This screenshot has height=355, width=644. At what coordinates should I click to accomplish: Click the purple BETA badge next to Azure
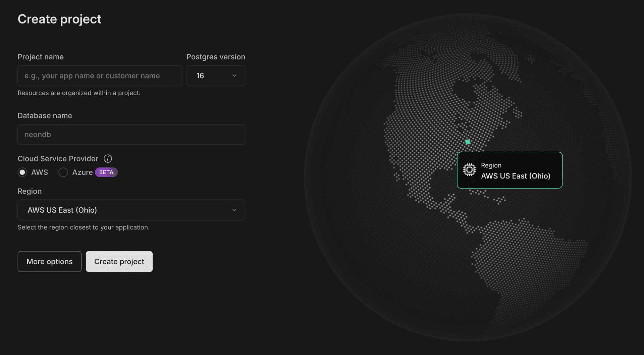[x=106, y=172]
